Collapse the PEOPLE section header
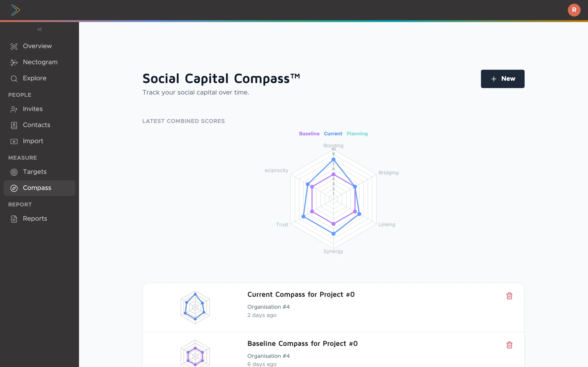The width and height of the screenshot is (588, 367). (20, 95)
